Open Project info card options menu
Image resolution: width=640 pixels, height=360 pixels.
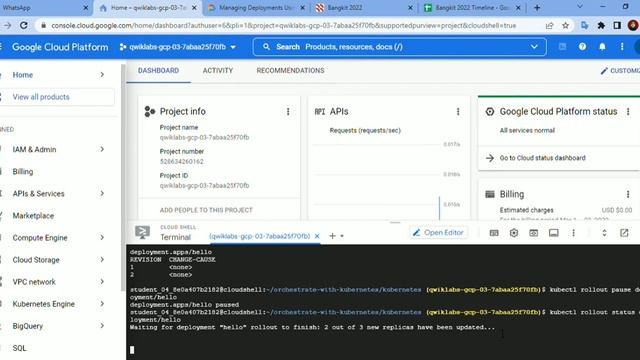(x=288, y=111)
